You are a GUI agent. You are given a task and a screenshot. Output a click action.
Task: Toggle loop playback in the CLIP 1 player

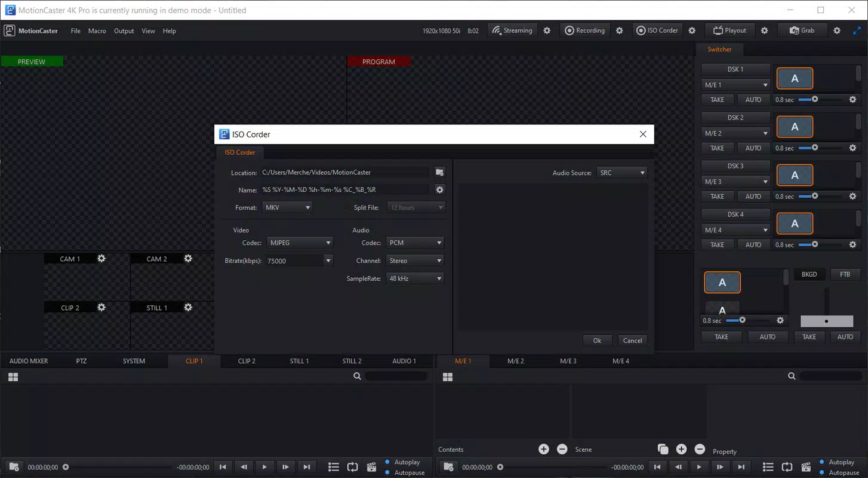352,467
